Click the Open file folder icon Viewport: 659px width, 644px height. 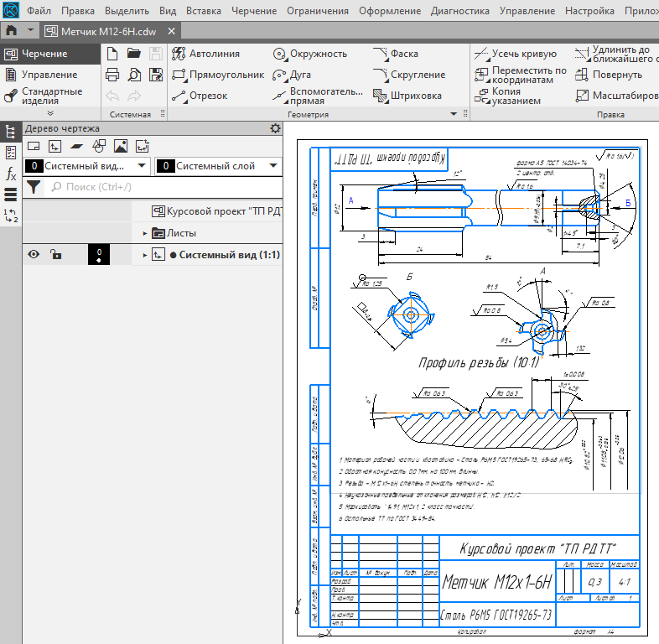click(x=133, y=54)
